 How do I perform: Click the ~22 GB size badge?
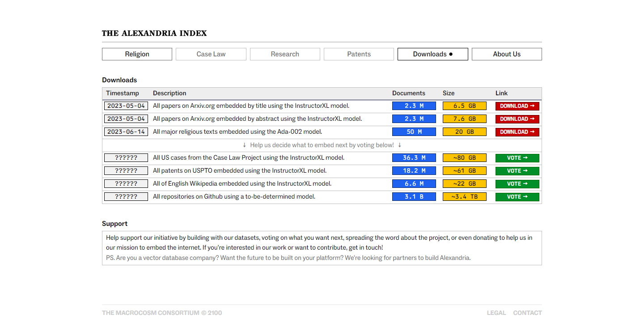465,184
